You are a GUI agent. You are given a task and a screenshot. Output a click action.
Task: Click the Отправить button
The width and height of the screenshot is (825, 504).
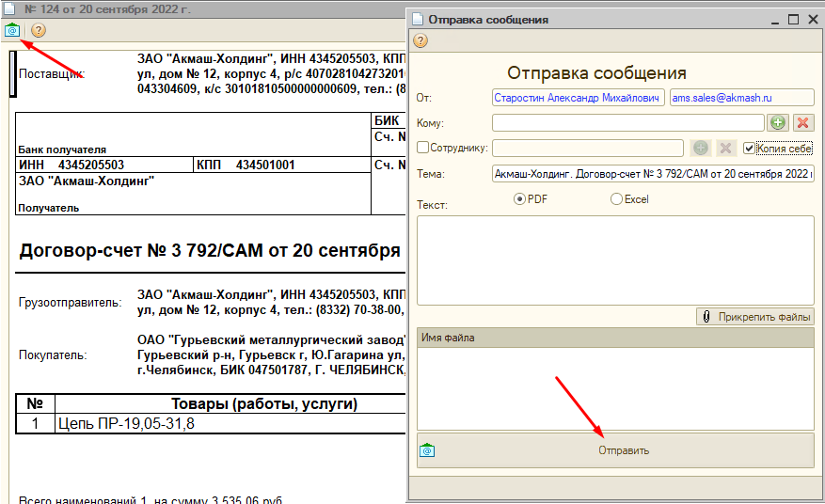pos(615,450)
